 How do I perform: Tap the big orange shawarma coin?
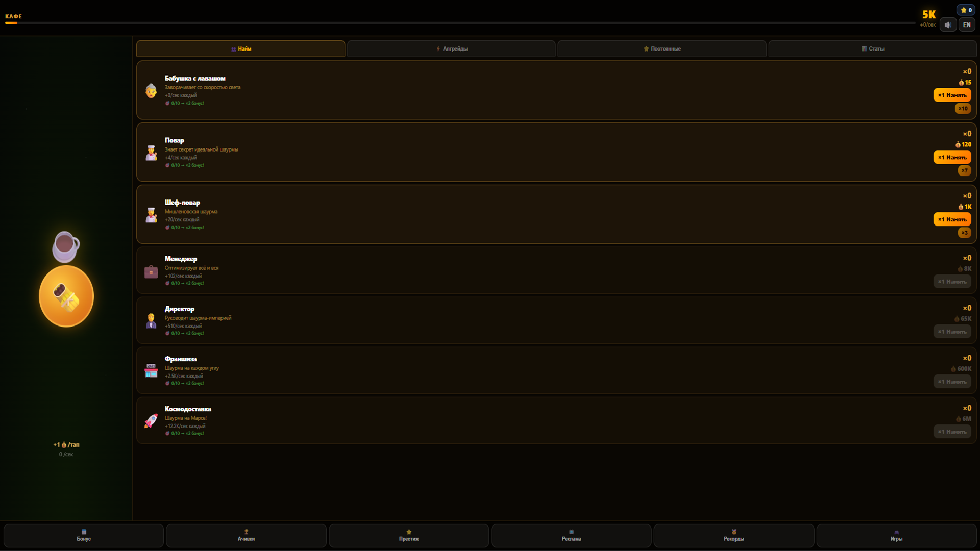[66, 296]
